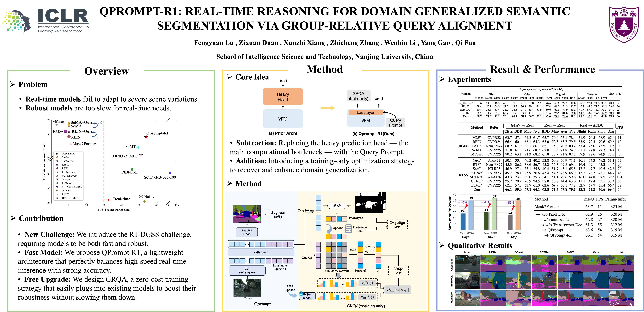Click the Predict Head block
The height and width of the screenshot is (312, 644).
[x=247, y=232]
